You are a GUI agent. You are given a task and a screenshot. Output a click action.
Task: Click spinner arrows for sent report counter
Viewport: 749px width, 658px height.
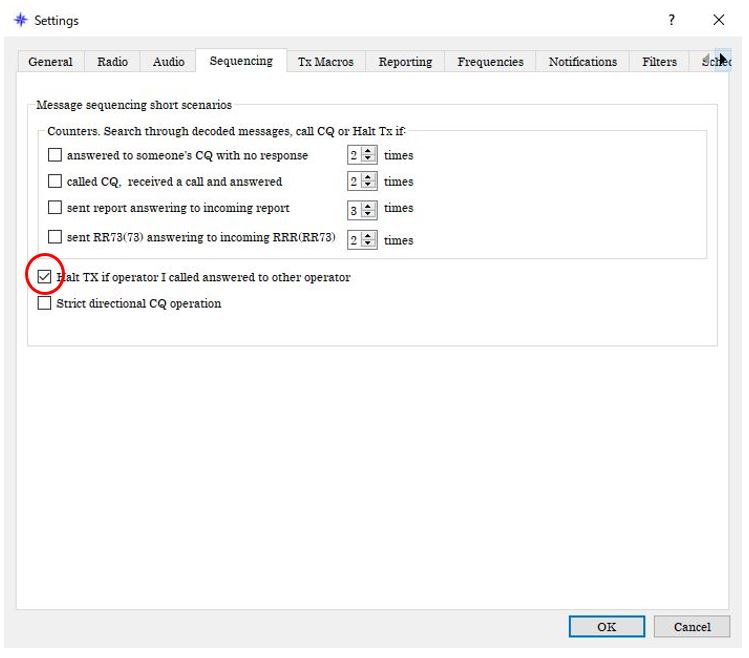(369, 209)
